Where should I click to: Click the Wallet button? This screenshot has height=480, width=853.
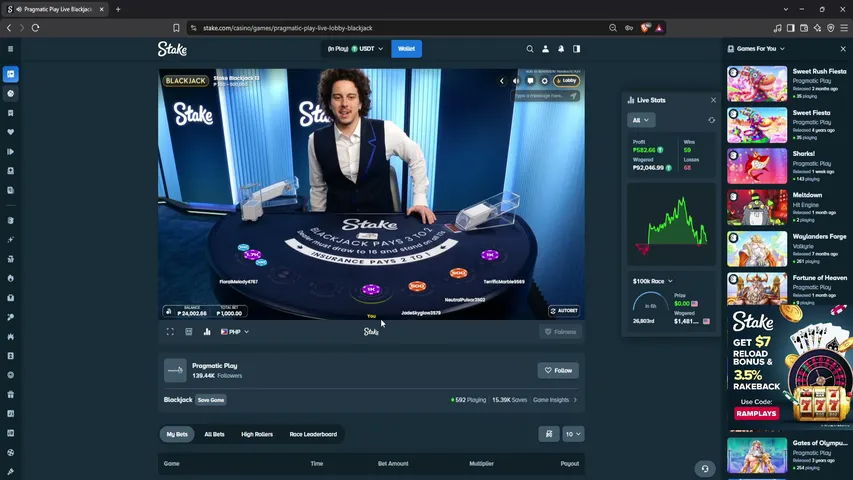click(406, 49)
